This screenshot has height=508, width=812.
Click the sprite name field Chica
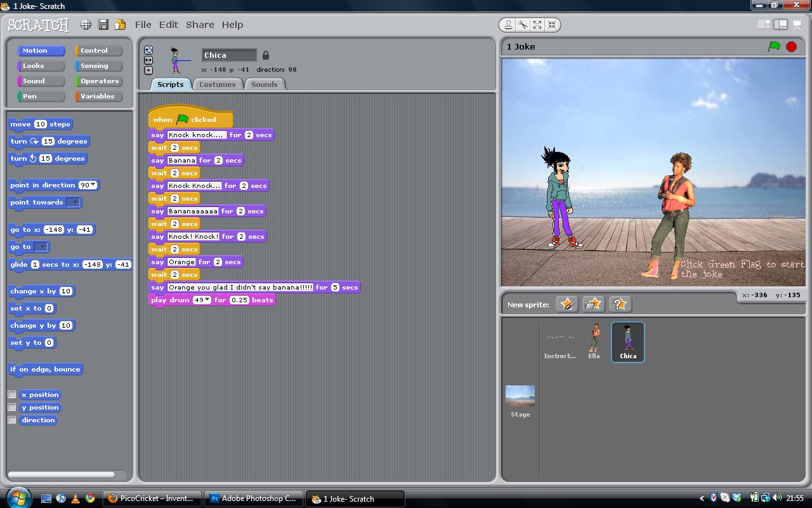pos(229,55)
